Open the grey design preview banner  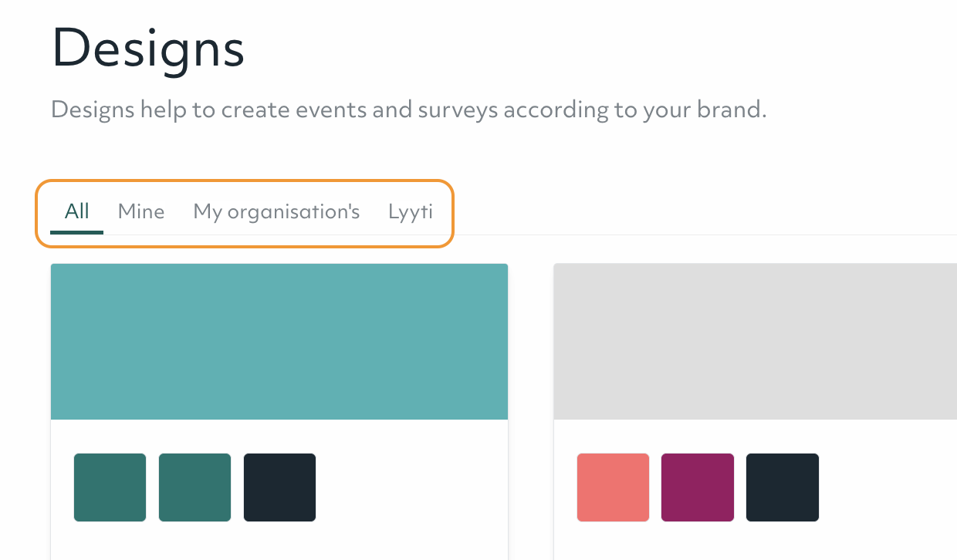[x=755, y=342]
